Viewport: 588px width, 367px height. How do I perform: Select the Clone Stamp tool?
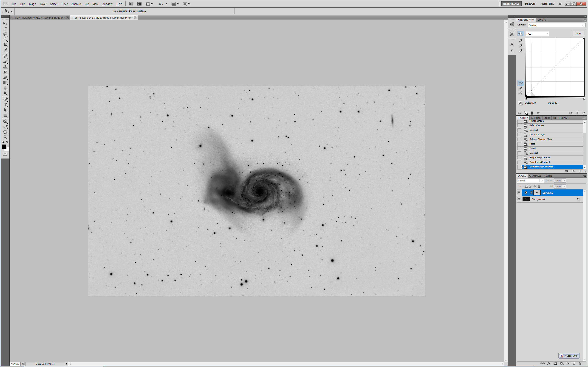pyautogui.click(x=5, y=67)
